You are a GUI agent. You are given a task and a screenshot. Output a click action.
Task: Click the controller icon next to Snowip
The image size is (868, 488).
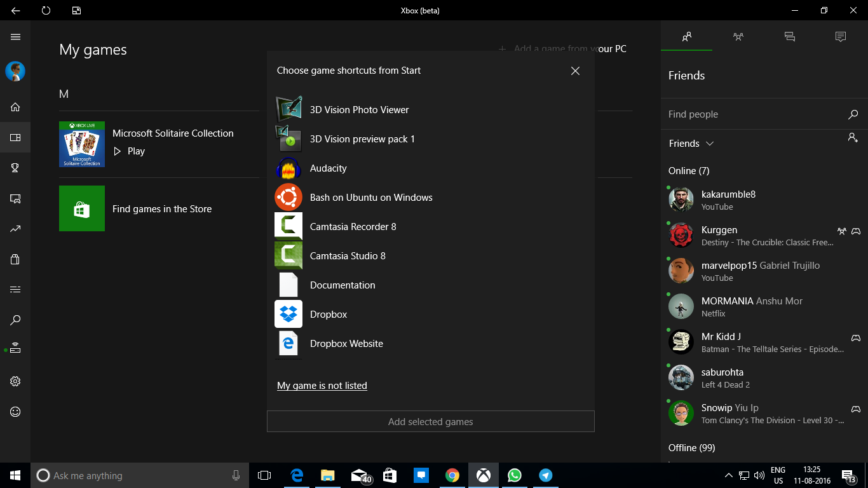856,409
